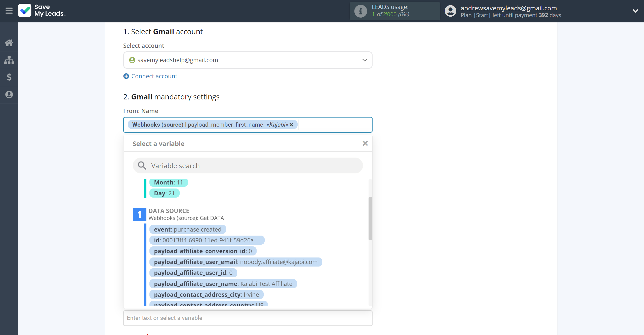Close the Select a variable panel

(x=365, y=143)
